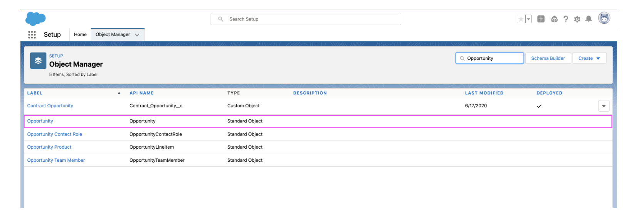The width and height of the screenshot is (644, 217).
Task: Switch to the Home tab
Action: coord(80,34)
